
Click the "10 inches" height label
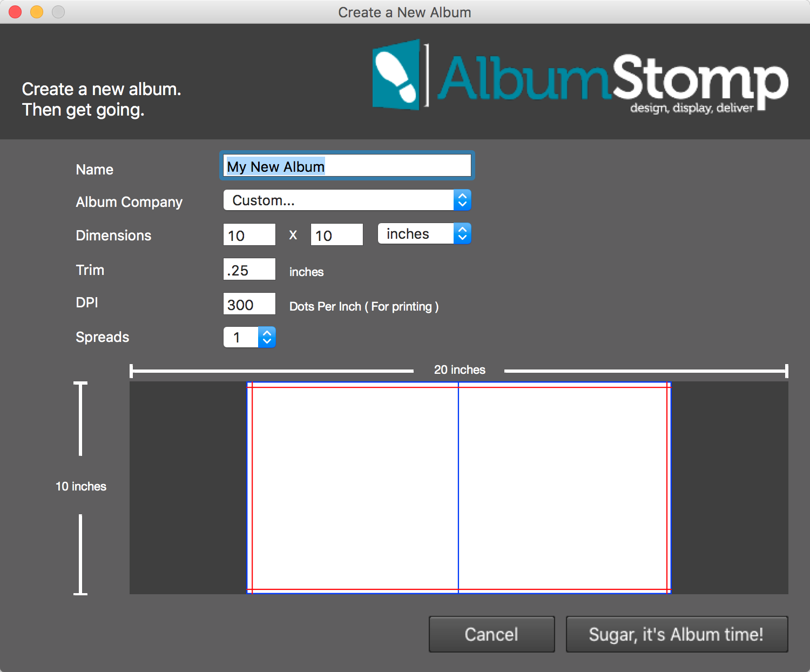click(x=81, y=486)
